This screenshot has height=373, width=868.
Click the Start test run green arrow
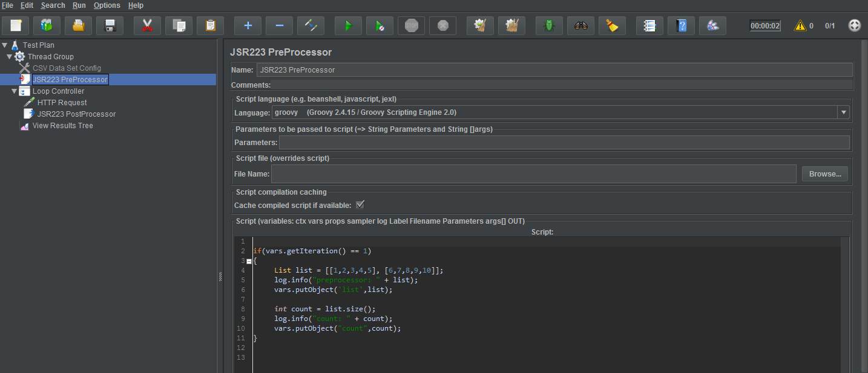coord(348,25)
